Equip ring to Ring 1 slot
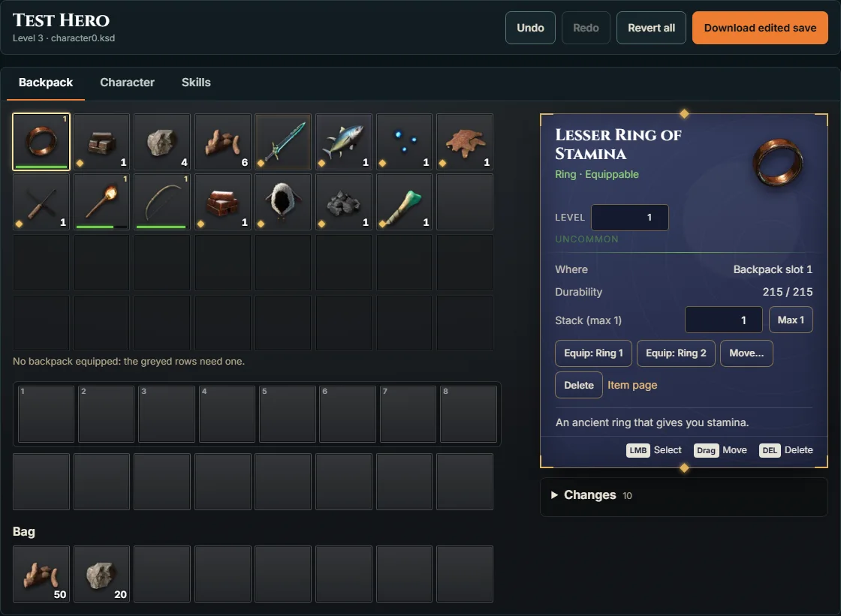This screenshot has width=841, height=616. pyautogui.click(x=593, y=353)
